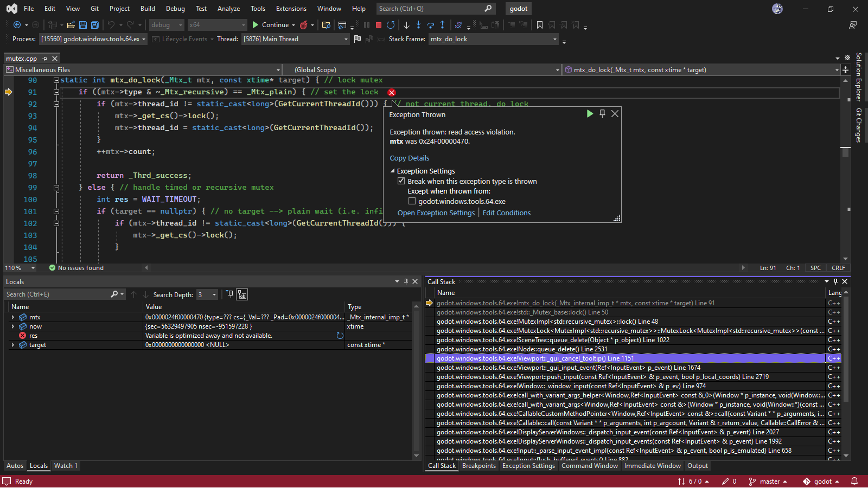Open the Debug menu
This screenshot has width=868, height=488.
(175, 8)
